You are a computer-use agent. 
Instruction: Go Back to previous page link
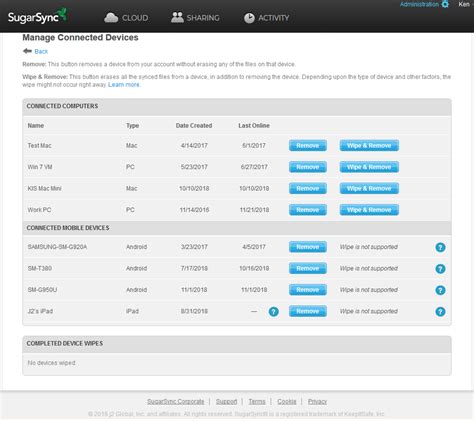pyautogui.click(x=41, y=51)
